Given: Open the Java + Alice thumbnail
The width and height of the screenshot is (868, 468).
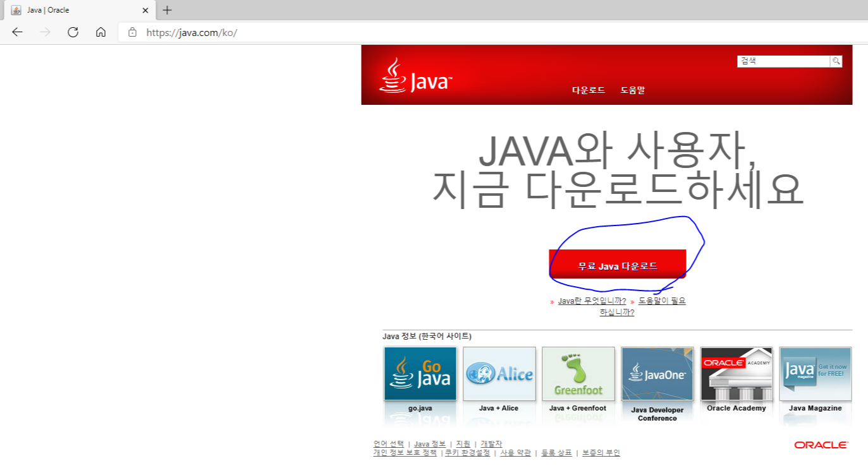Looking at the screenshot, I should (x=499, y=373).
